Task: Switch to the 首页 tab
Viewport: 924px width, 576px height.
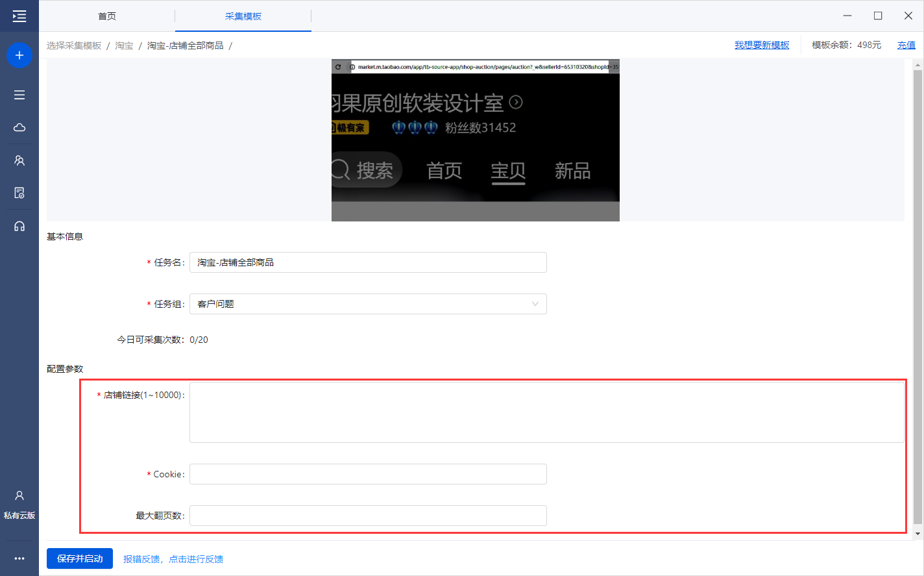Action: coord(107,16)
